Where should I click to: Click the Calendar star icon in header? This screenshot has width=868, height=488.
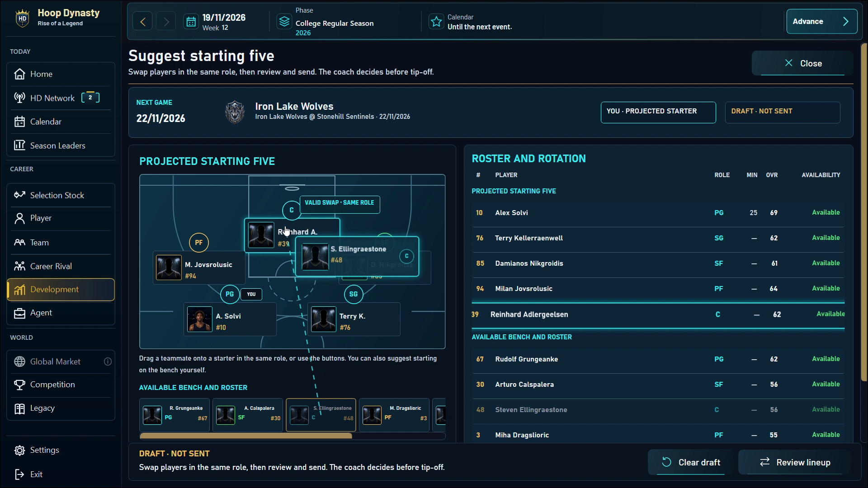pyautogui.click(x=436, y=21)
